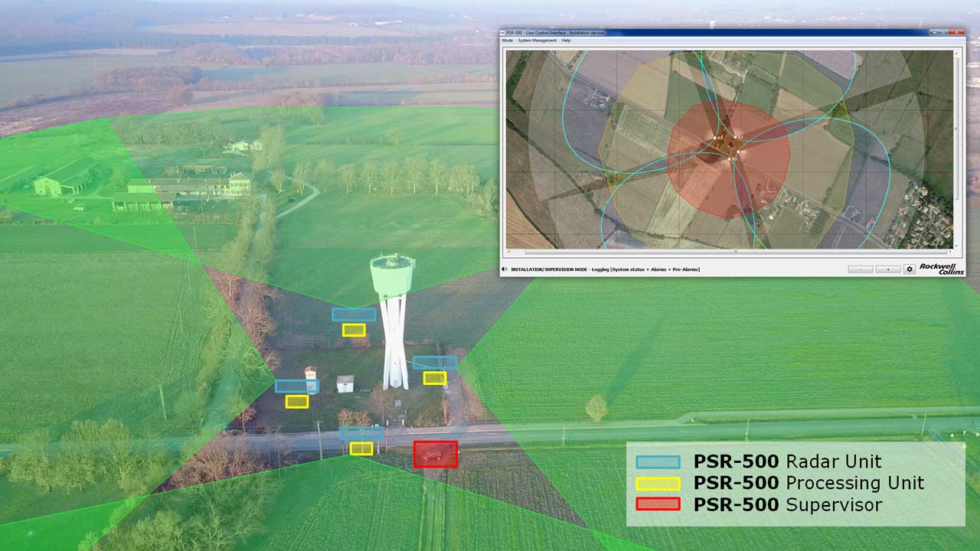Click the blue Radar Unit legend swatch
The height and width of the screenshot is (551, 980).
click(658, 462)
